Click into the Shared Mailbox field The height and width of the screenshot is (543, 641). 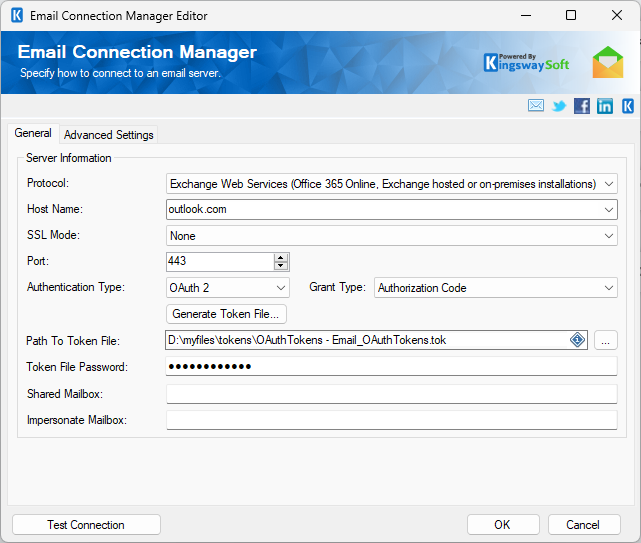(x=391, y=394)
